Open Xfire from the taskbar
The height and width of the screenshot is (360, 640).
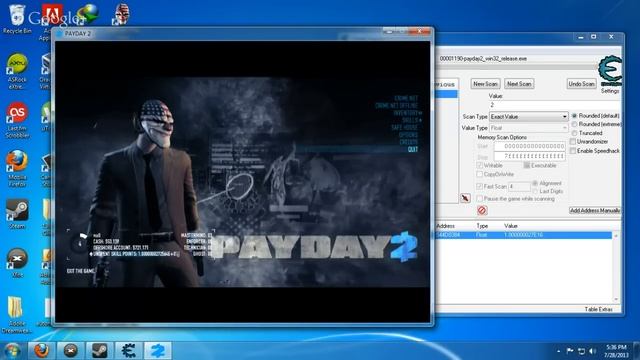pos(71,351)
